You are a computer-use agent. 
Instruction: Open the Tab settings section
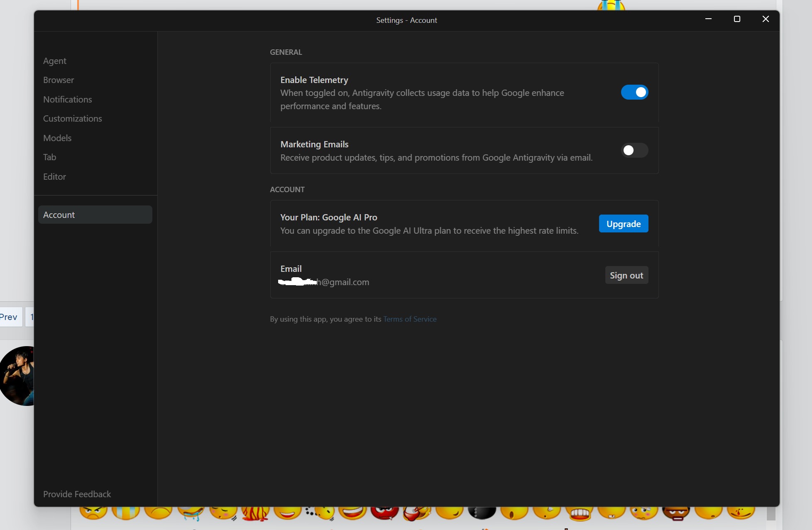coord(50,157)
